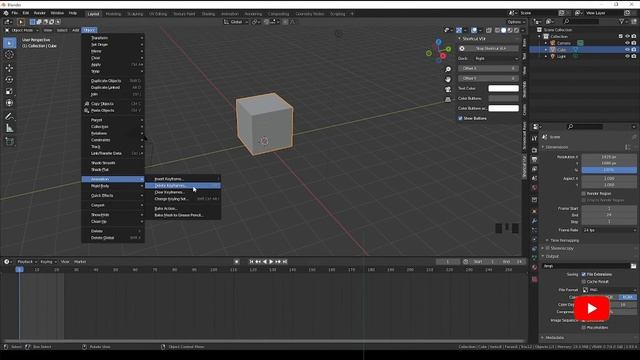Open the Modifiers wrench properties tab

[534, 221]
